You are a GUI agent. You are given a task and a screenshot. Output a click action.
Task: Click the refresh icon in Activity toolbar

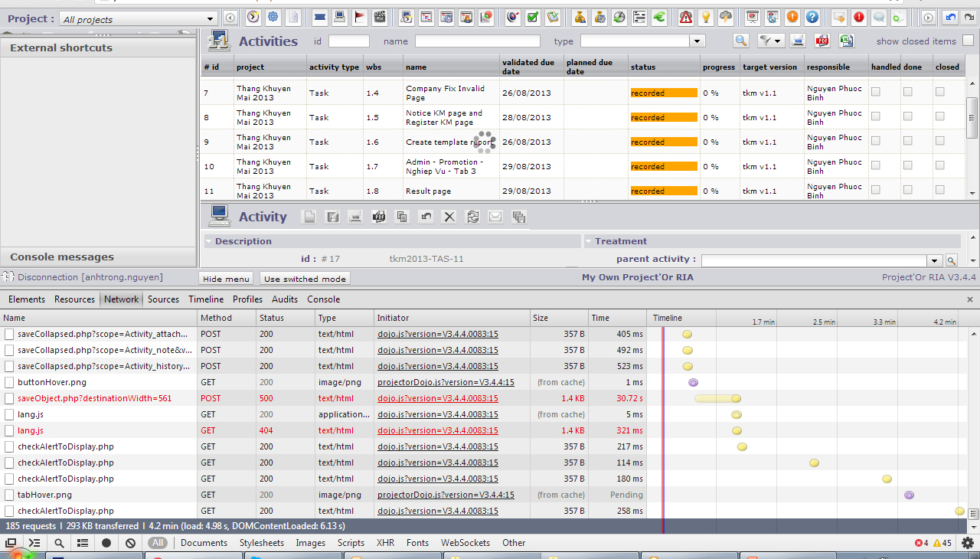pos(472,217)
